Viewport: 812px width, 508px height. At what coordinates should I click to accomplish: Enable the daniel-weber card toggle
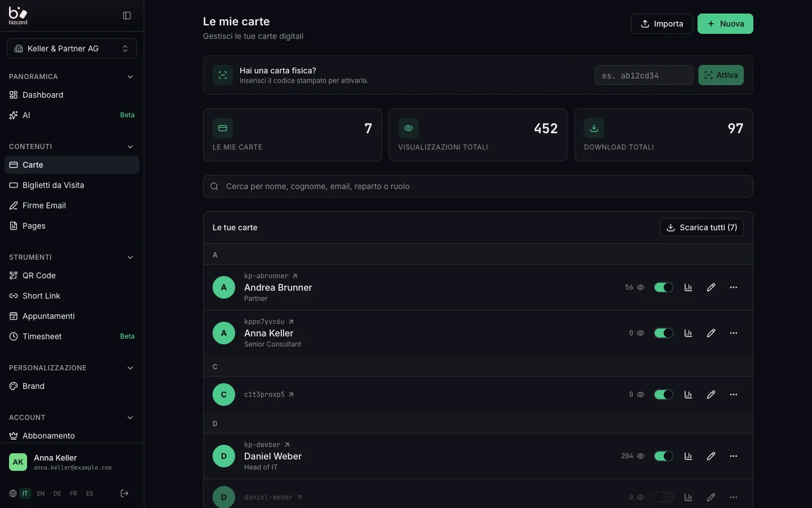click(x=664, y=497)
